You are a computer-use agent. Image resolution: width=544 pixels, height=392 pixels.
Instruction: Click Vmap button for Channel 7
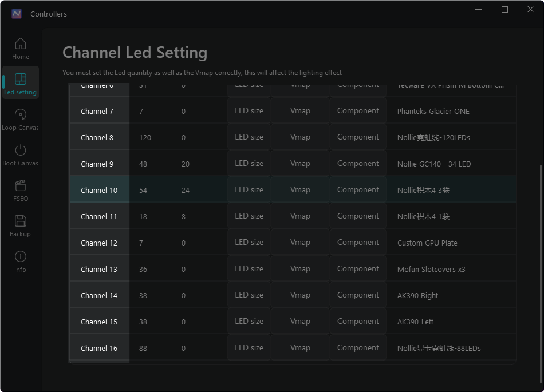(x=300, y=110)
